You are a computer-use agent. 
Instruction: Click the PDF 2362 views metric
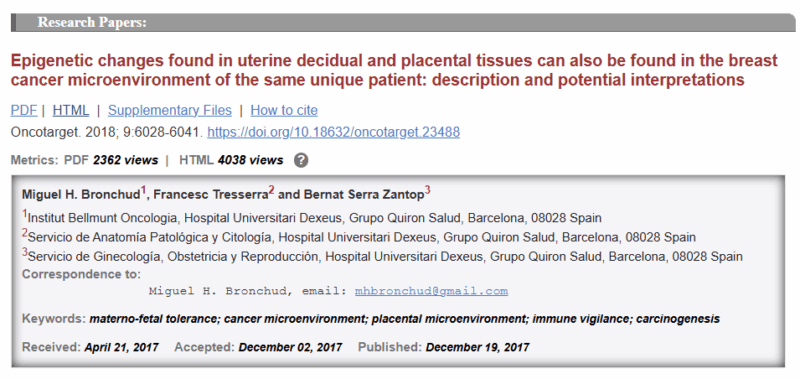tap(111, 160)
